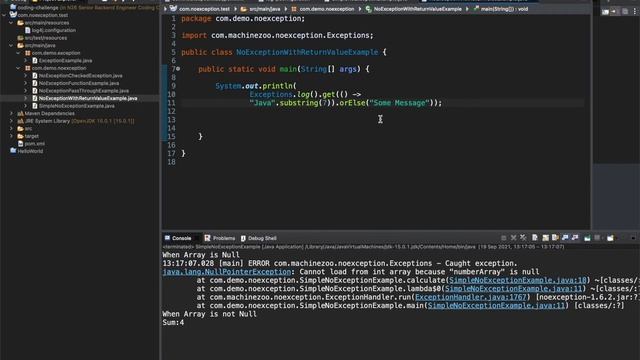Image resolution: width=640 pixels, height=360 pixels.
Task: Open the Console tab
Action: [178, 238]
